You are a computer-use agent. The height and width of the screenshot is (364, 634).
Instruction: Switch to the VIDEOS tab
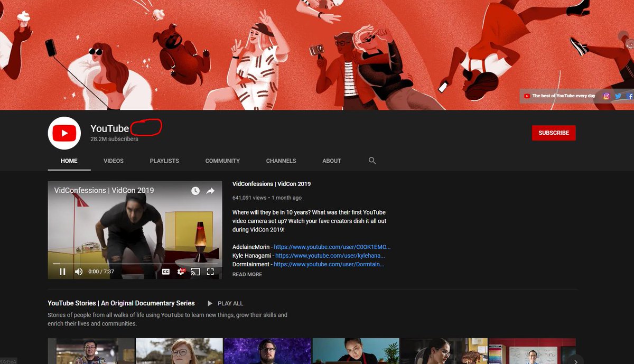pos(114,161)
